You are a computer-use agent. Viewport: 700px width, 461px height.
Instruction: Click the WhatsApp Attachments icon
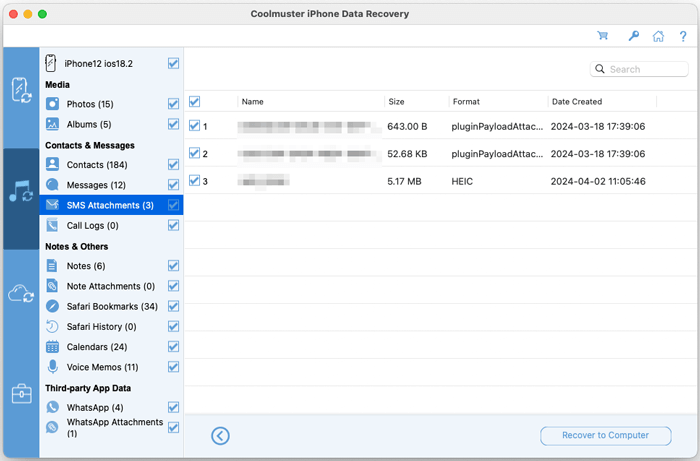pyautogui.click(x=52, y=428)
